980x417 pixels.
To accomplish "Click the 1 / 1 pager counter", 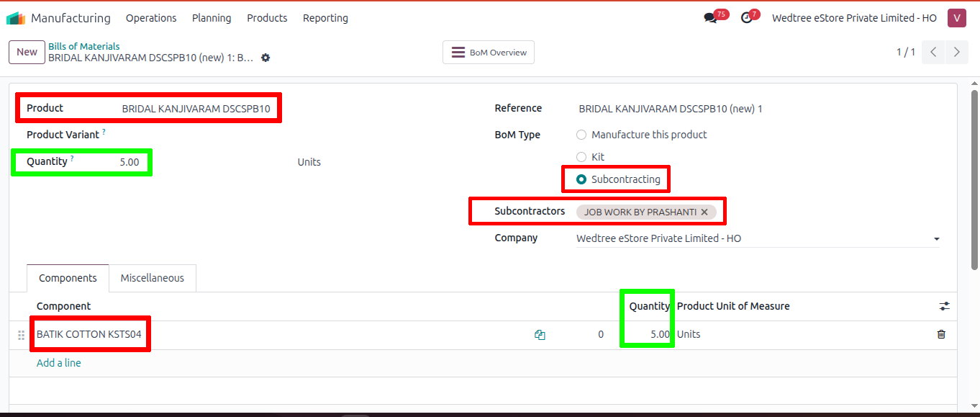I will [x=906, y=52].
